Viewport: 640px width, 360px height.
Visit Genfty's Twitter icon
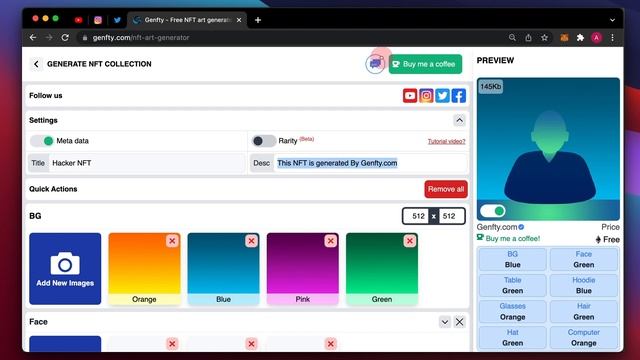coord(442,96)
